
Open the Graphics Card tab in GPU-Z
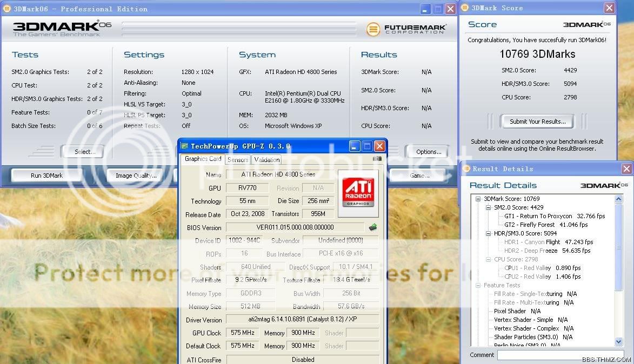point(203,159)
